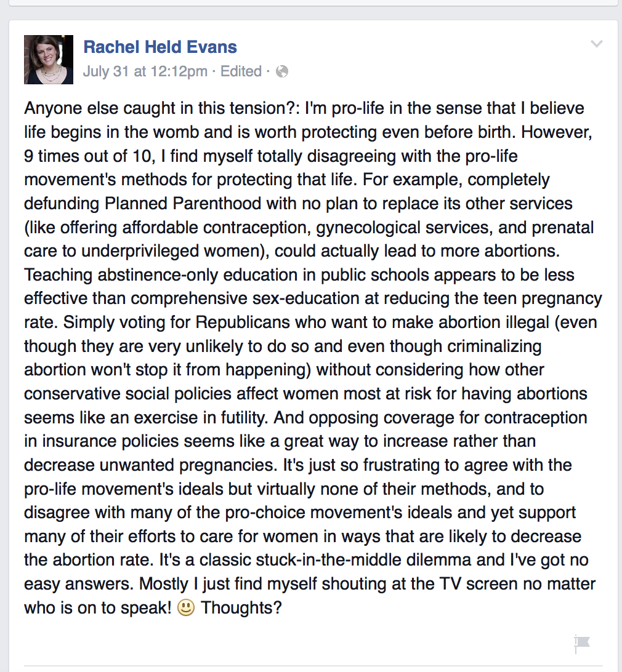Click the Public globe audience icon
Viewport: 622px width, 672px height.
click(x=282, y=71)
